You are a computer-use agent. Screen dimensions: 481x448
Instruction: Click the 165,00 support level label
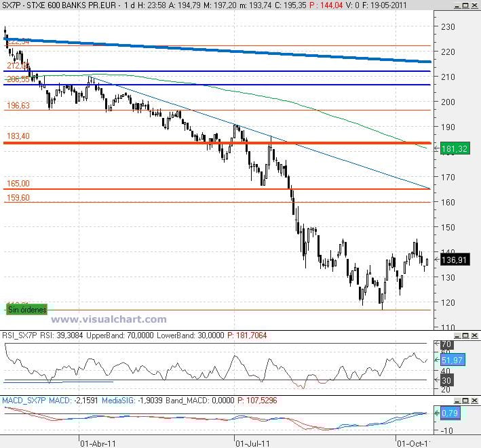pyautogui.click(x=18, y=183)
